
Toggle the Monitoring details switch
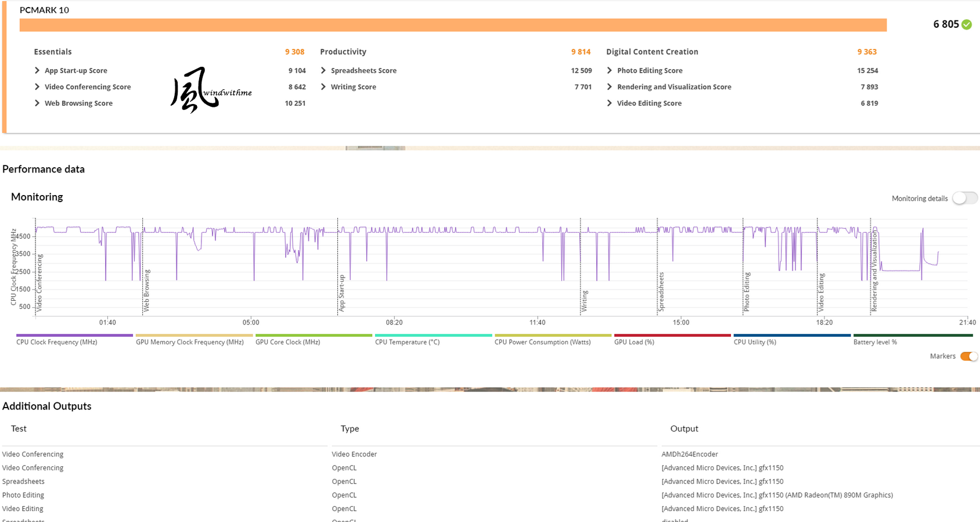click(965, 199)
